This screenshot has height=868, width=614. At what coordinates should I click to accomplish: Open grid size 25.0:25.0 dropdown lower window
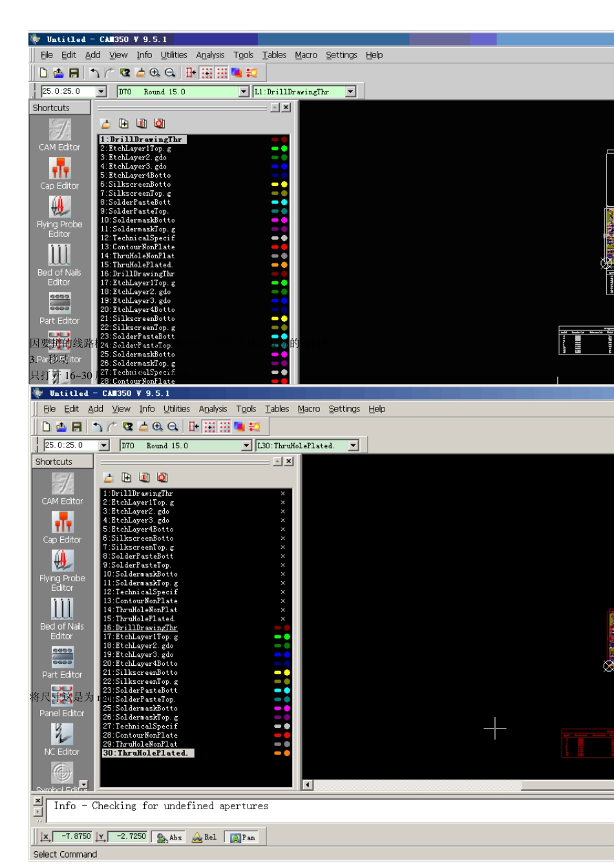(104, 446)
